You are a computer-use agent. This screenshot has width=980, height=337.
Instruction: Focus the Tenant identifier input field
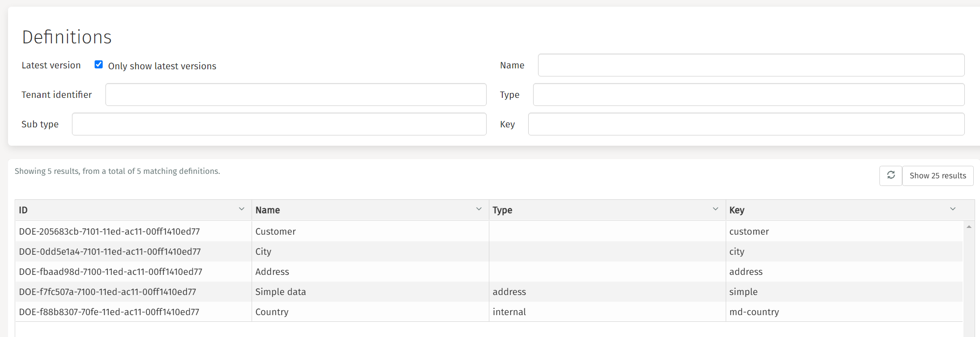[x=296, y=94]
